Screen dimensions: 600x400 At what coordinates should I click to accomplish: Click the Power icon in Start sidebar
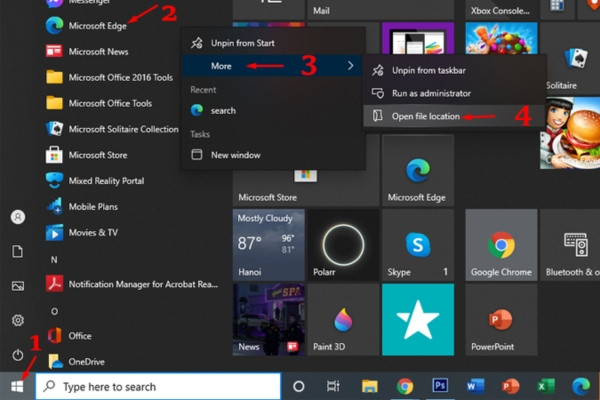point(18,355)
